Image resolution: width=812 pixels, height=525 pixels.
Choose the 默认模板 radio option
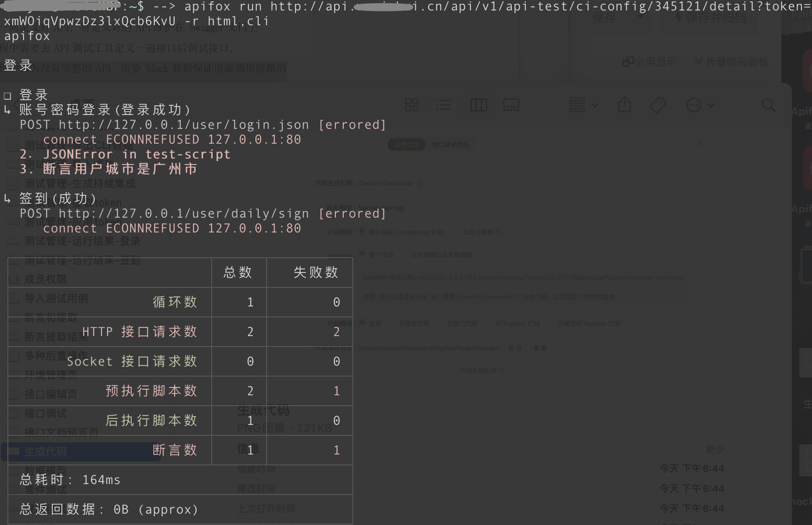point(362,232)
